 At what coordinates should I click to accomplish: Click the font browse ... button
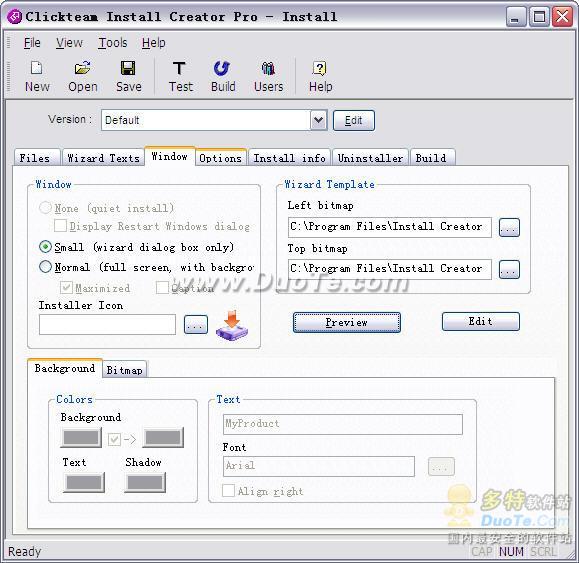(441, 467)
